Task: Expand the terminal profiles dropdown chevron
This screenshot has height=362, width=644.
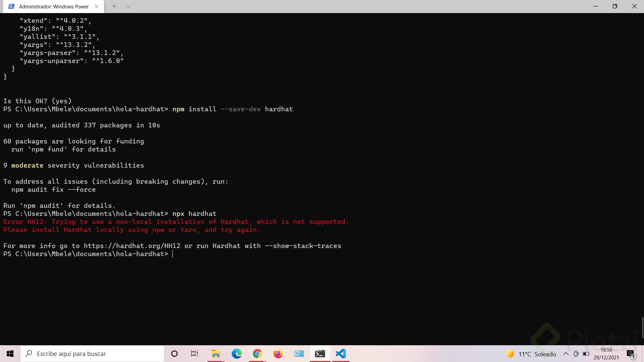Action: coord(128,6)
